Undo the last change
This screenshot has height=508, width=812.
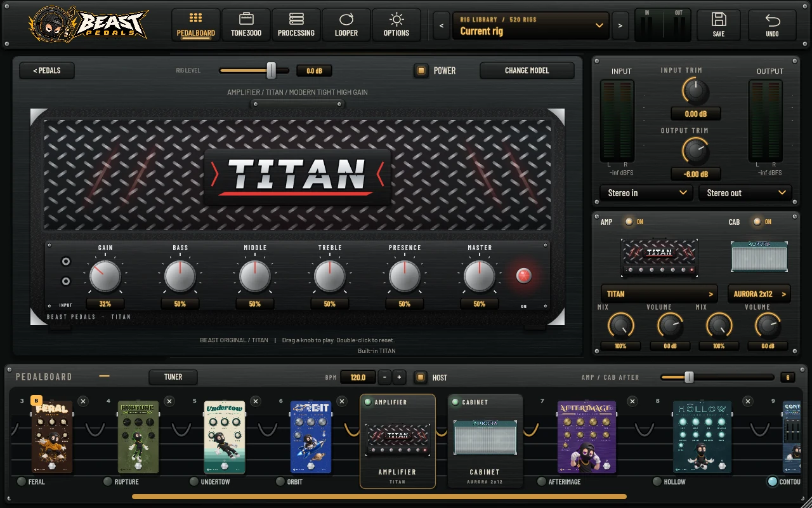point(772,25)
